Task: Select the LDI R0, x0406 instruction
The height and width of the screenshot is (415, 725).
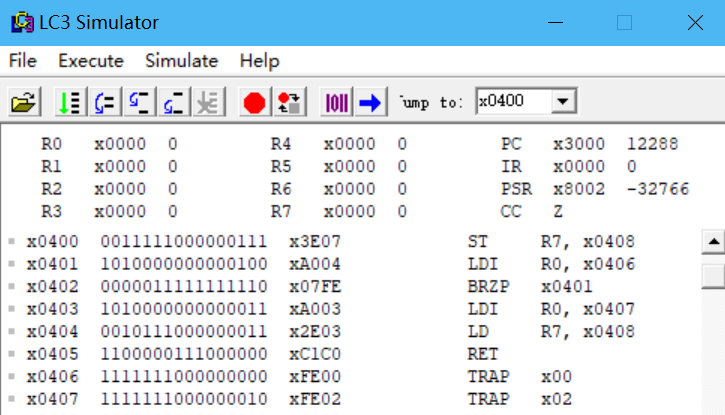Action: (551, 264)
